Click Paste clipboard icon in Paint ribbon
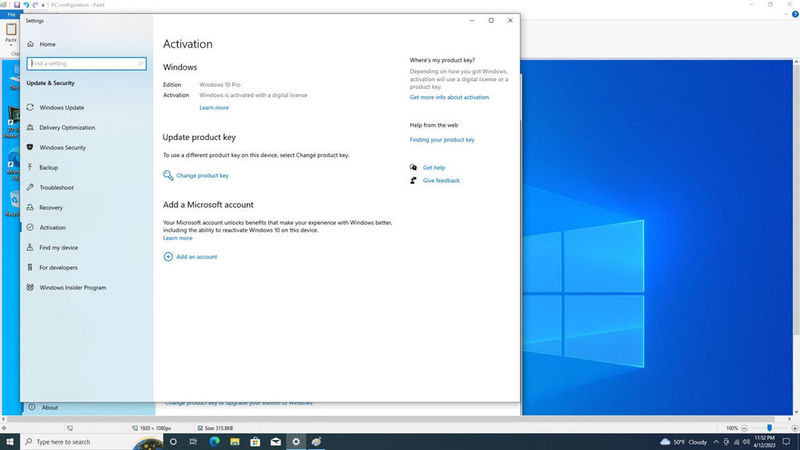Screen dimensions: 800x450 point(11,30)
